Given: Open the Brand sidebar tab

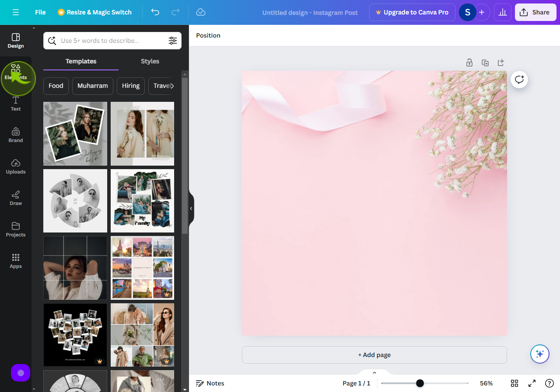Looking at the screenshot, I should pos(16,135).
